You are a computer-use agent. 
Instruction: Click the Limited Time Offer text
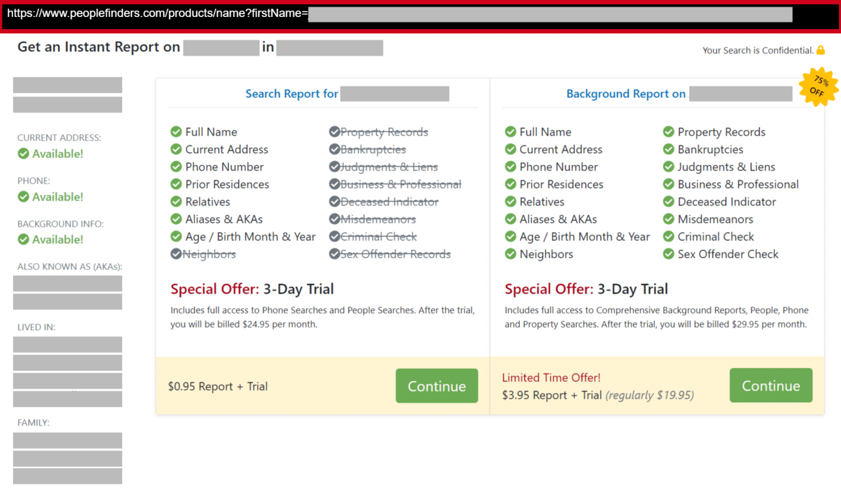point(551,378)
